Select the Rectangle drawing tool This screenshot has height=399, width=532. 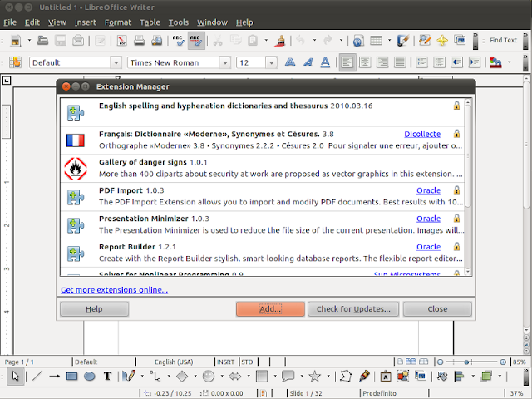click(x=72, y=376)
